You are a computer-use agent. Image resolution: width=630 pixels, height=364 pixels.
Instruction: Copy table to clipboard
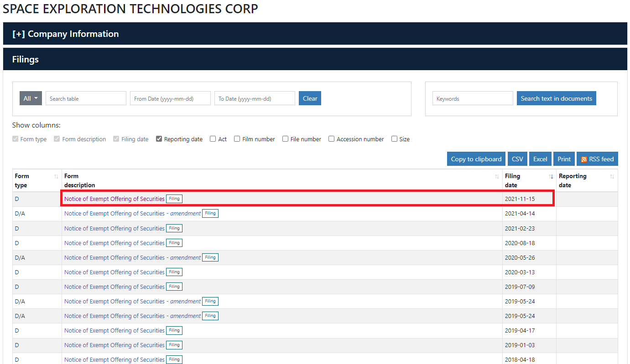(x=476, y=159)
